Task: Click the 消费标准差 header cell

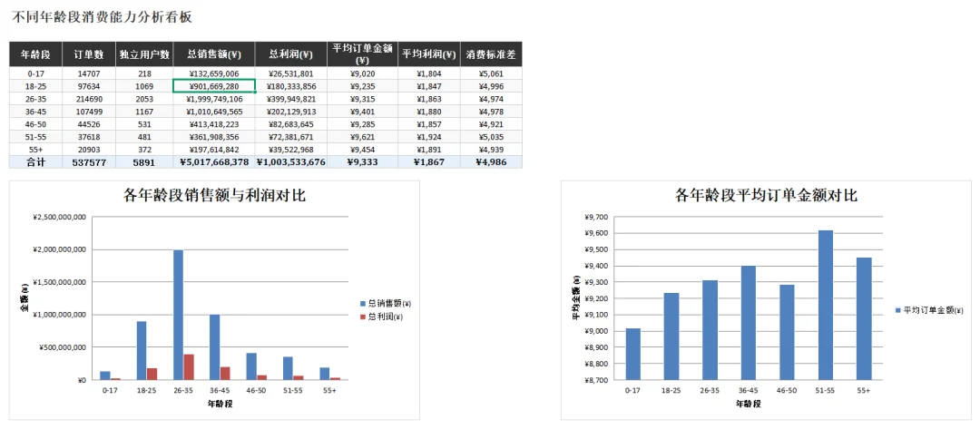Action: [491, 54]
